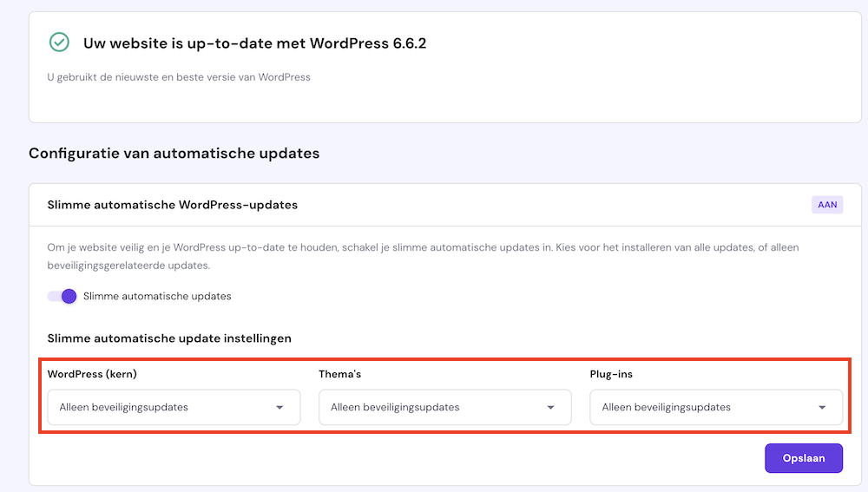868x492 pixels.
Task: Click the green up-to-date checkmark icon
Action: [59, 43]
